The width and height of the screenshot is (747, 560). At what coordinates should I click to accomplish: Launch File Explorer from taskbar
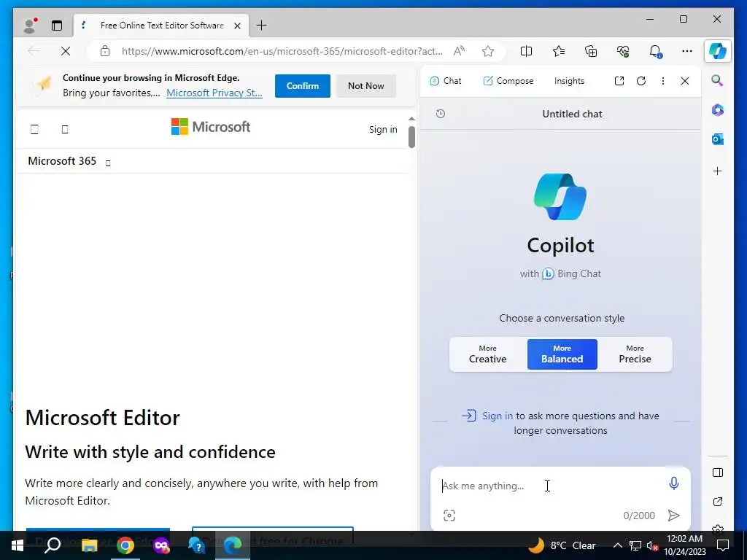[x=89, y=545]
